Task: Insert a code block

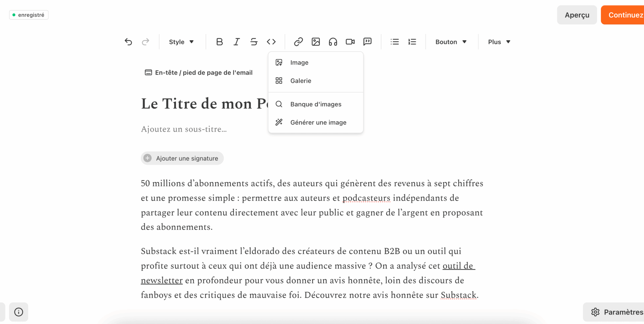Action: [271, 42]
